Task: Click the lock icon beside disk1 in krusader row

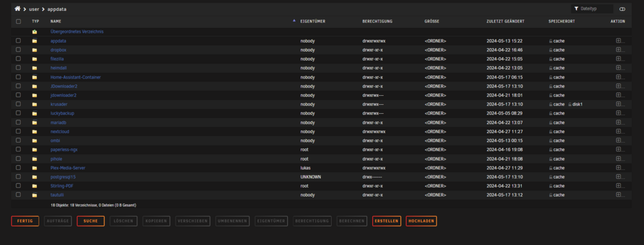Action: tap(570, 104)
